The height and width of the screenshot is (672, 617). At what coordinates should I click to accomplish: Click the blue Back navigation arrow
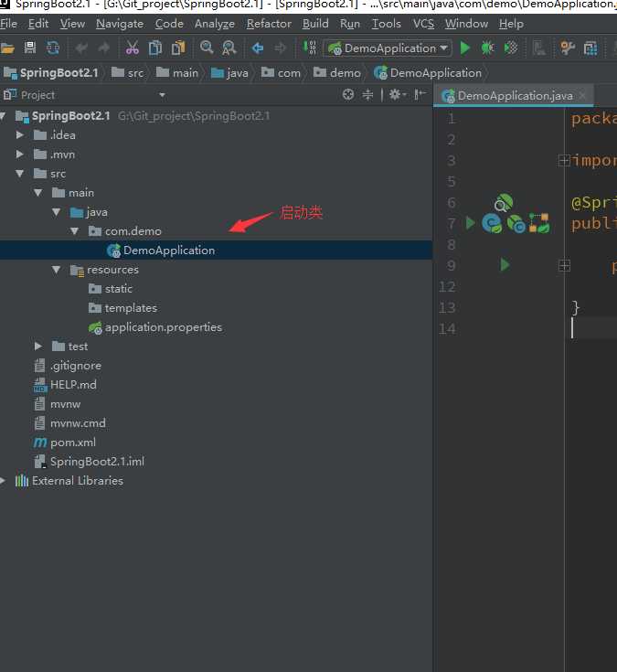(258, 48)
